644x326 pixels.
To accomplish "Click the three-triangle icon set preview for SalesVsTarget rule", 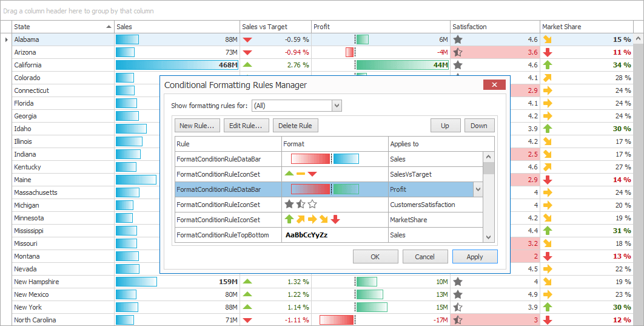I will (301, 174).
